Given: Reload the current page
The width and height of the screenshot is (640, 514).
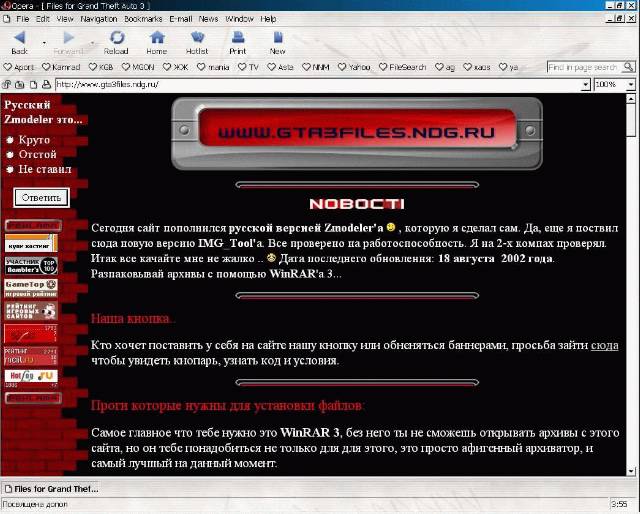Looking at the screenshot, I should pos(116,42).
